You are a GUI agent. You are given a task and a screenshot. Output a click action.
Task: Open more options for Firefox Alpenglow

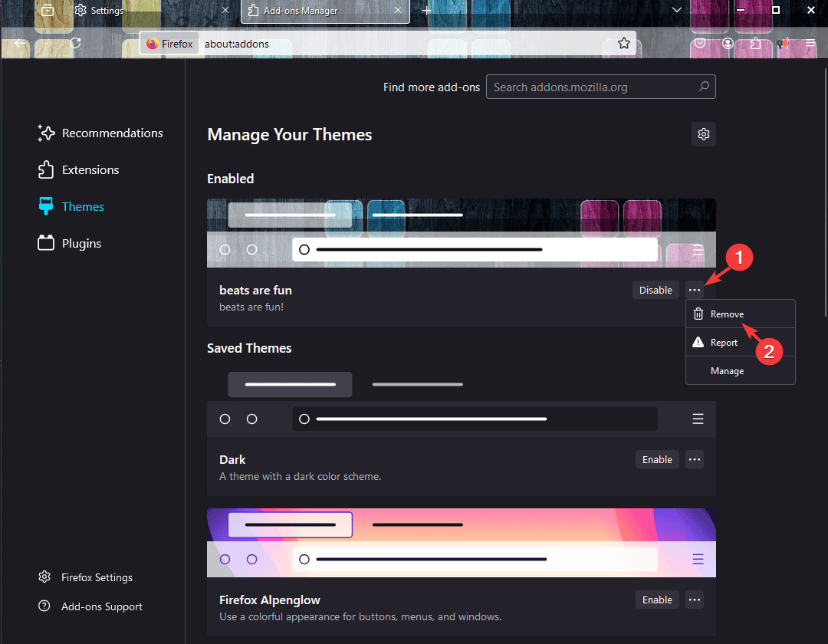(695, 600)
